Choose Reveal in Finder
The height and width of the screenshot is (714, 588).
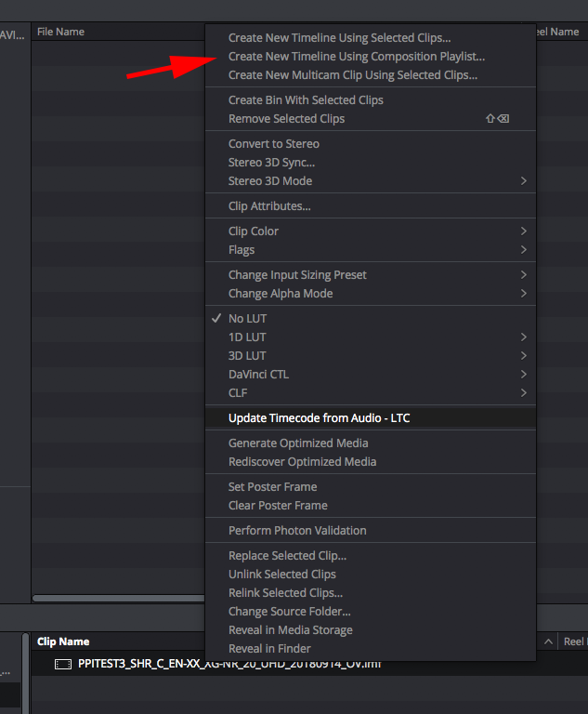tap(371, 649)
